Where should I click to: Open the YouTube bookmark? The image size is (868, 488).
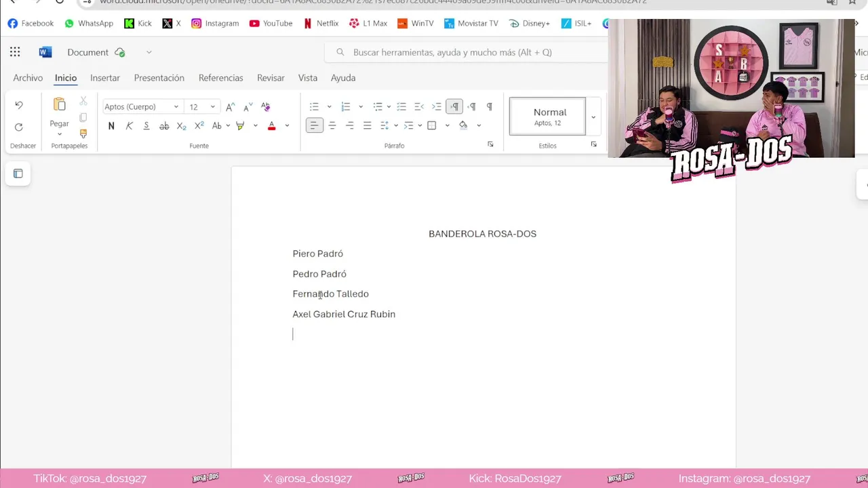pos(271,23)
